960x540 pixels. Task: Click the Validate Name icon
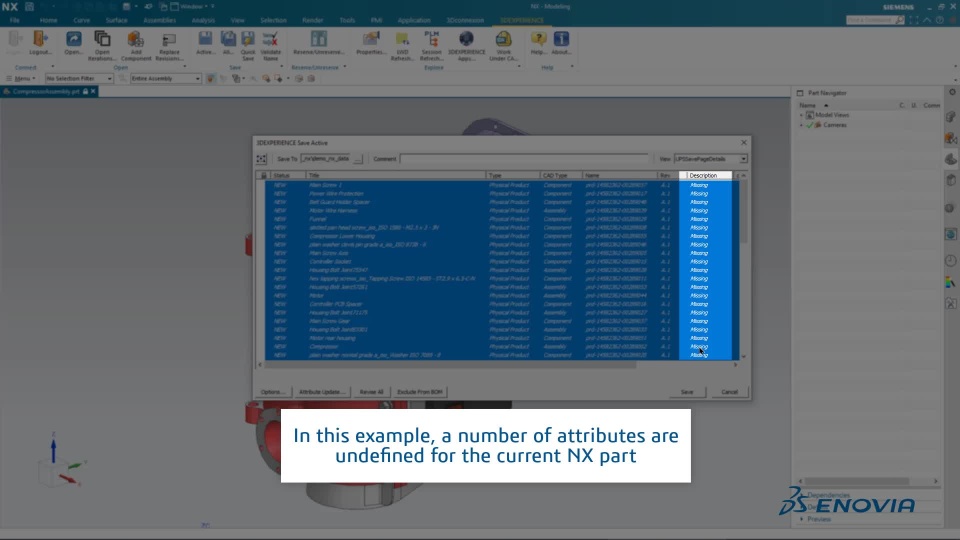(270, 39)
